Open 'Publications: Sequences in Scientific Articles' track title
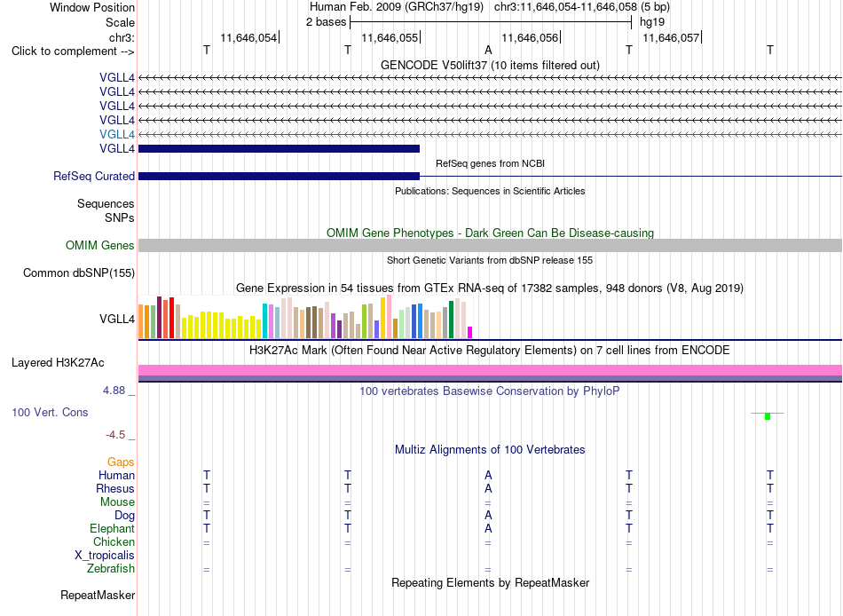Viewport: 843px width, 616px height. 490,191
